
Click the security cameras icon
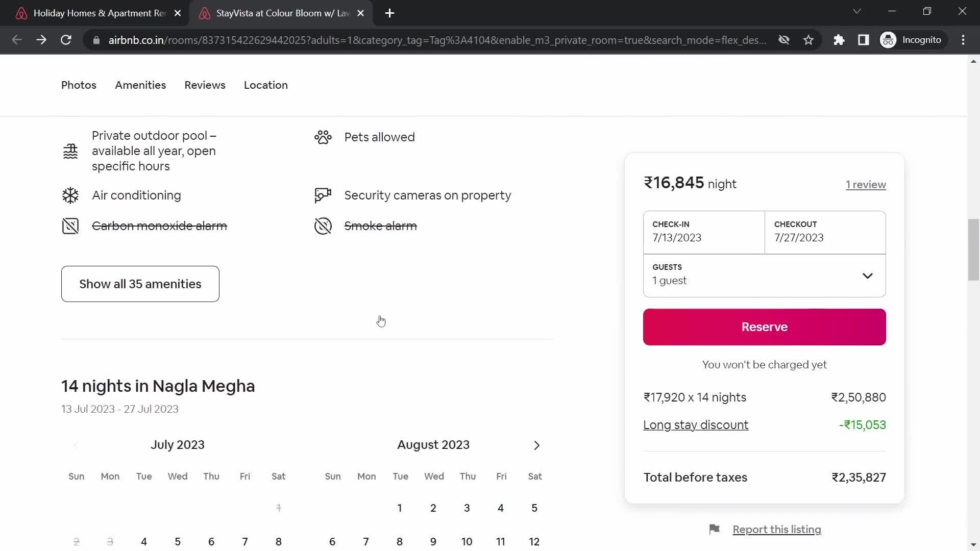[x=323, y=194]
